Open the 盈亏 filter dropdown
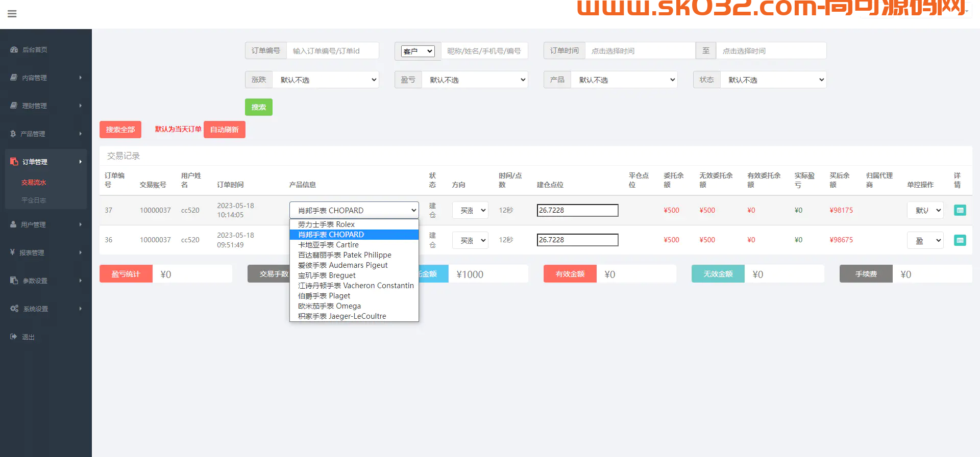 475,80
